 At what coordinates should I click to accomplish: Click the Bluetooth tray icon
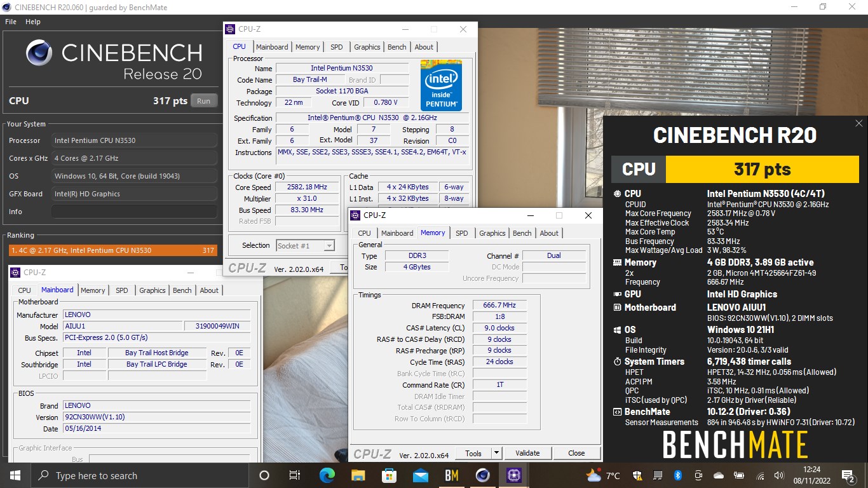[677, 475]
